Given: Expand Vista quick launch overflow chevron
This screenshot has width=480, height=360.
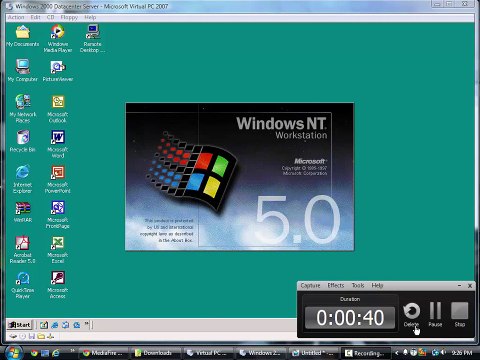Looking at the screenshot, I should (72, 350).
